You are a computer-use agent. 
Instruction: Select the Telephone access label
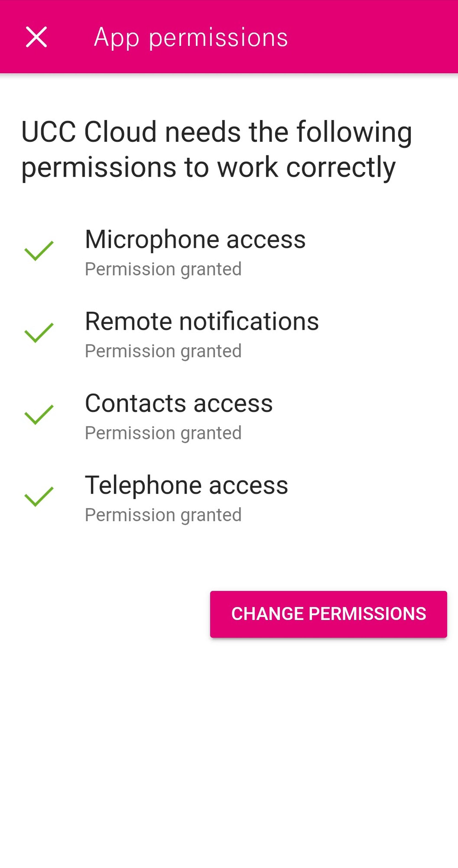186,485
